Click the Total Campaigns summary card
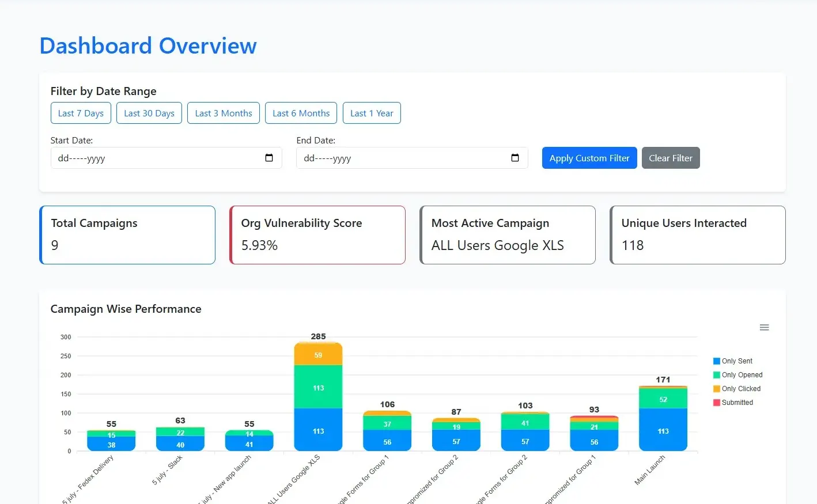 [127, 234]
